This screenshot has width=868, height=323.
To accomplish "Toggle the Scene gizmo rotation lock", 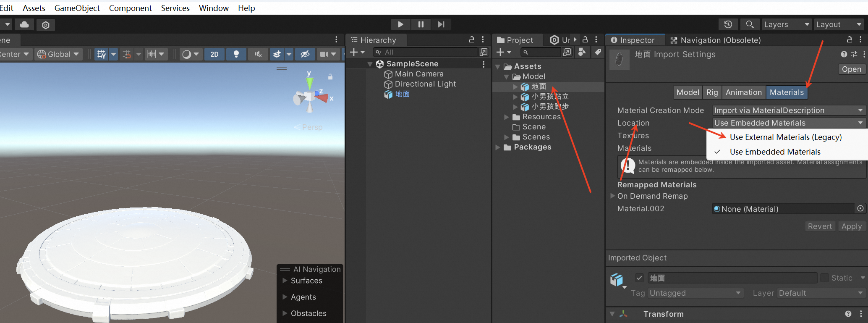I will tap(330, 77).
